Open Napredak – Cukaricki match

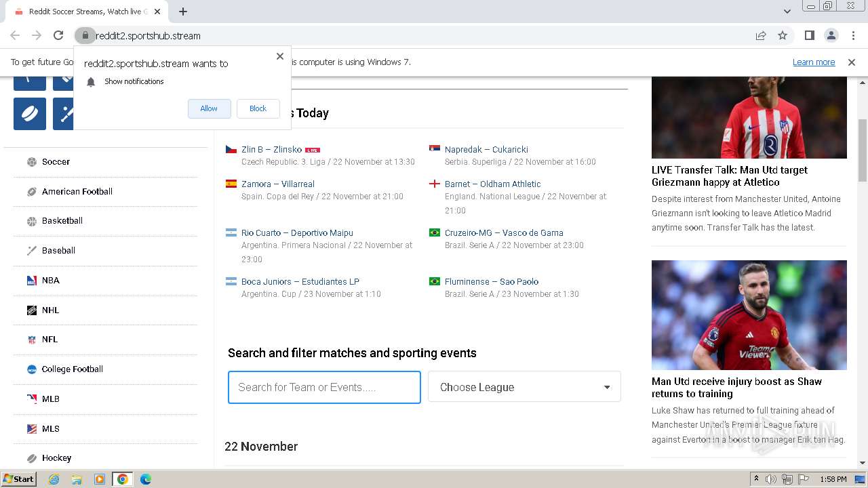[x=486, y=150]
